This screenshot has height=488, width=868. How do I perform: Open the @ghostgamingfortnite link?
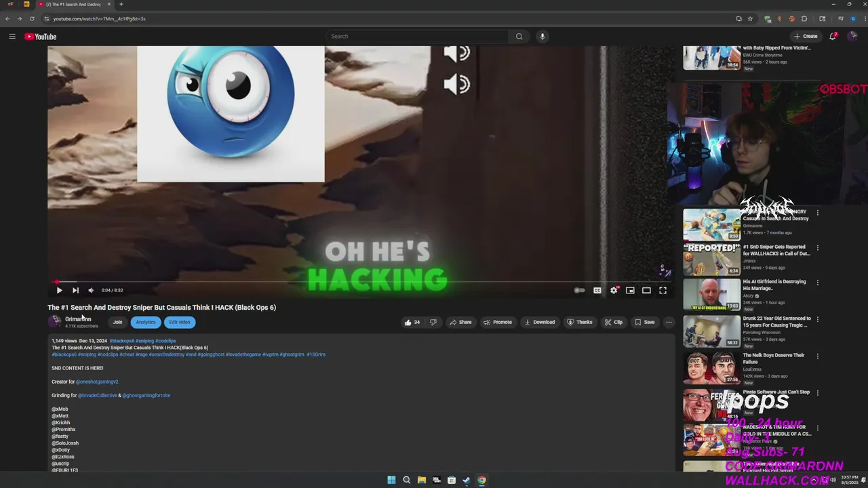point(146,395)
